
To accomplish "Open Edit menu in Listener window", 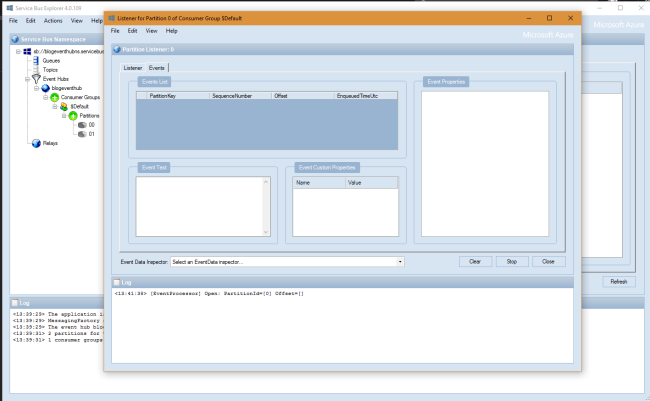I will tap(132, 31).
